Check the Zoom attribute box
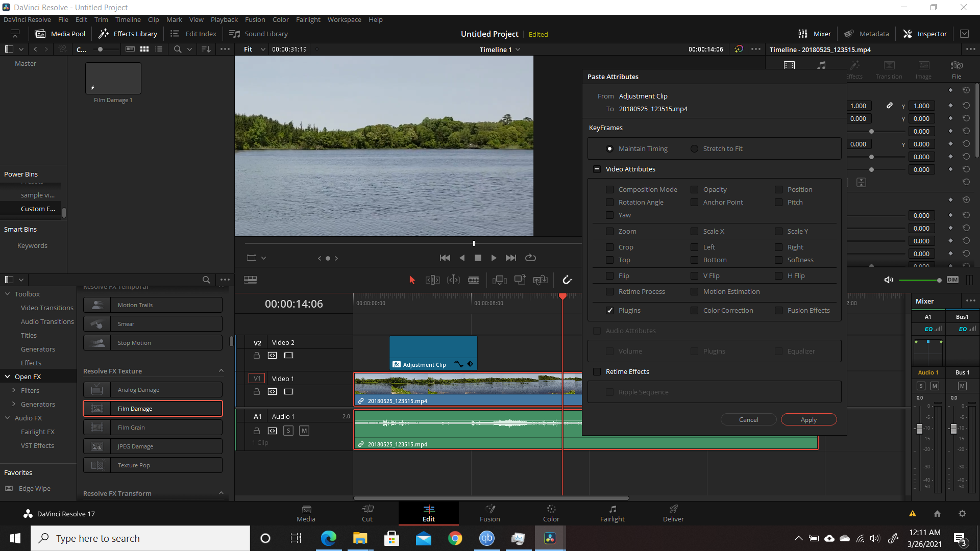 point(609,232)
